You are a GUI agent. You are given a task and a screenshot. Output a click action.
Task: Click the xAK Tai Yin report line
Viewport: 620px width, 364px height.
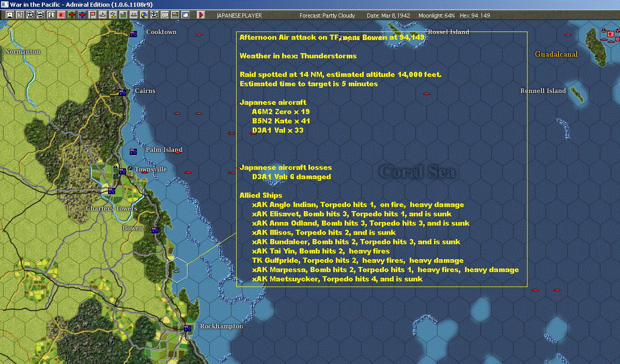321,251
